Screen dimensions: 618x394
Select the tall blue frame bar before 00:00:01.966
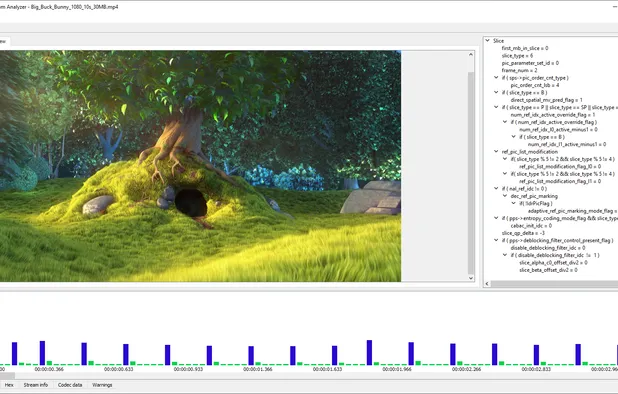coord(369,353)
